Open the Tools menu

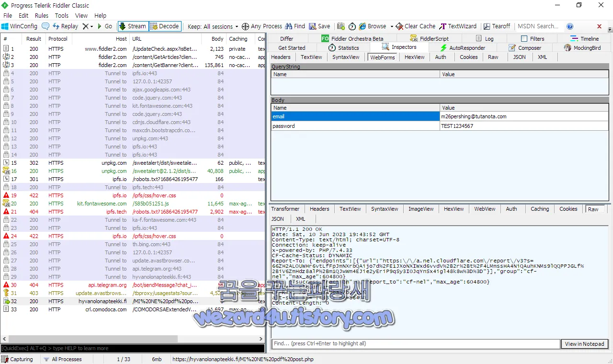point(62,15)
